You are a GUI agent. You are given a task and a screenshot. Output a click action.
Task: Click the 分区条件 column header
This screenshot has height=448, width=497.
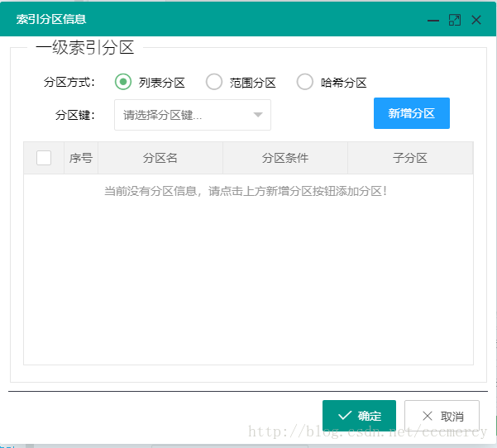click(285, 158)
